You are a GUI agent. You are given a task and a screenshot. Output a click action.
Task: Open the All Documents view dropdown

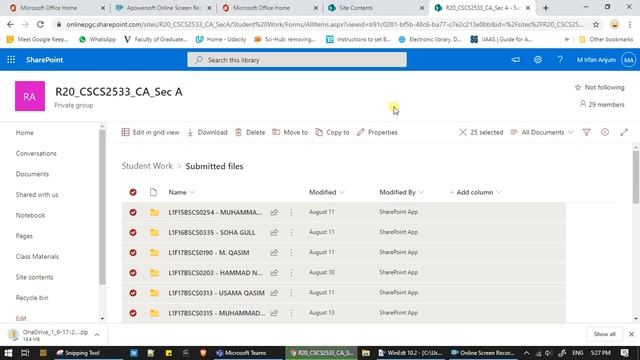tap(542, 132)
